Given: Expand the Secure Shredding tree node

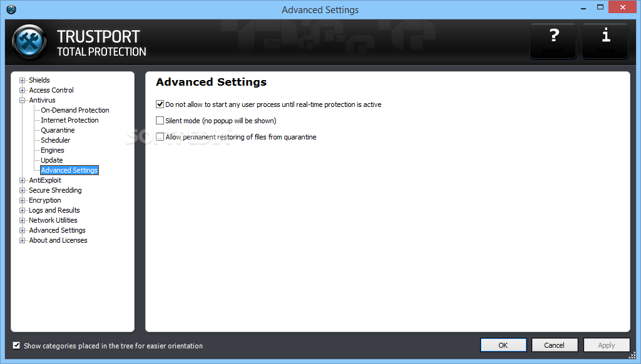Looking at the screenshot, I should [23, 190].
